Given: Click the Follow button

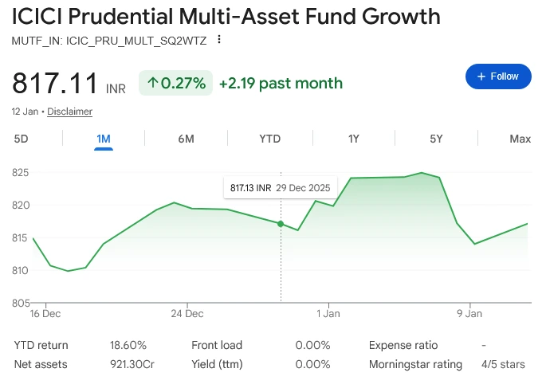Looking at the screenshot, I should click(497, 76).
